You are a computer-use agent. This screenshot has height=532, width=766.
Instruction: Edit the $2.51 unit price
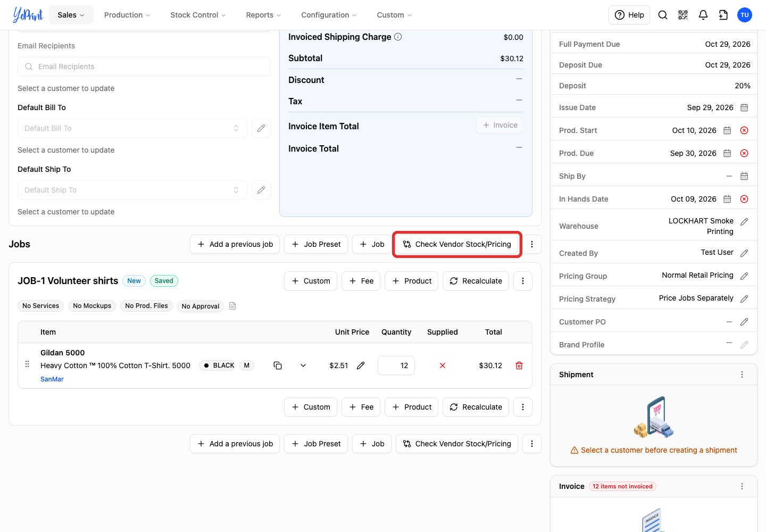point(361,365)
